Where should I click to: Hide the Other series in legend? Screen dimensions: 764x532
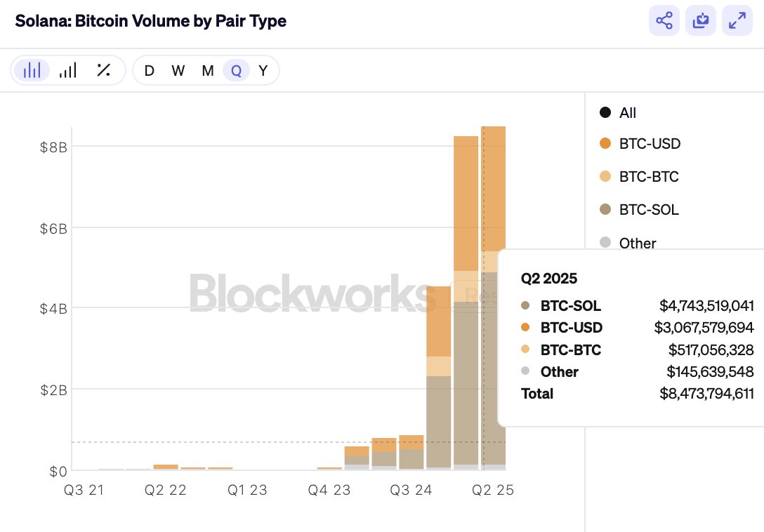pyautogui.click(x=637, y=243)
